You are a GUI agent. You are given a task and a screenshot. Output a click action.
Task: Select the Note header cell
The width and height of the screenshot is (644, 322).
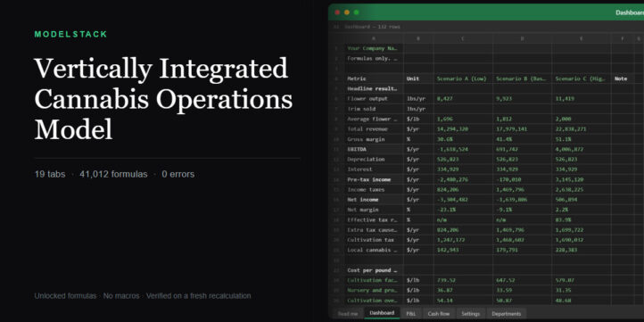coord(622,78)
